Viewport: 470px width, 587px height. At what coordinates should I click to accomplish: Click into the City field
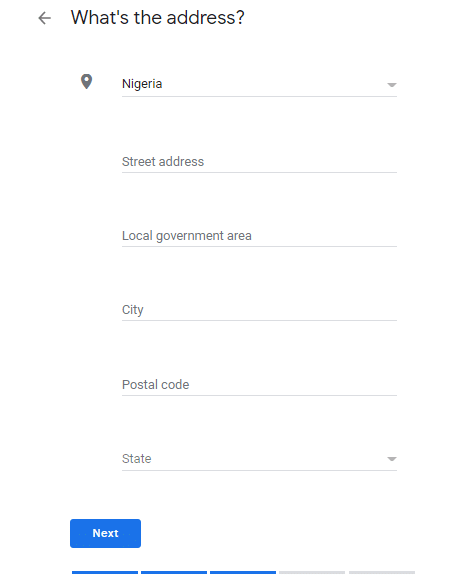coord(259,310)
